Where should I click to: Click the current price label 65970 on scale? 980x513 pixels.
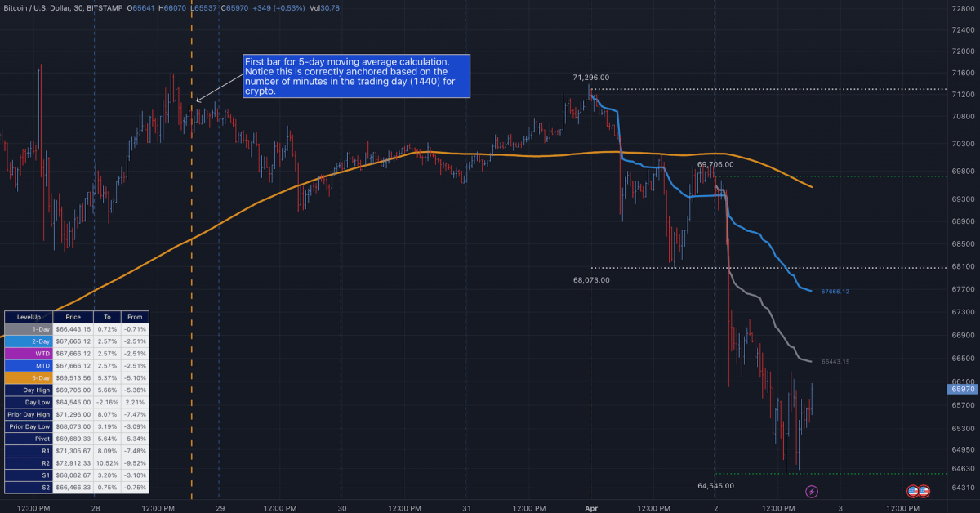[x=964, y=390]
